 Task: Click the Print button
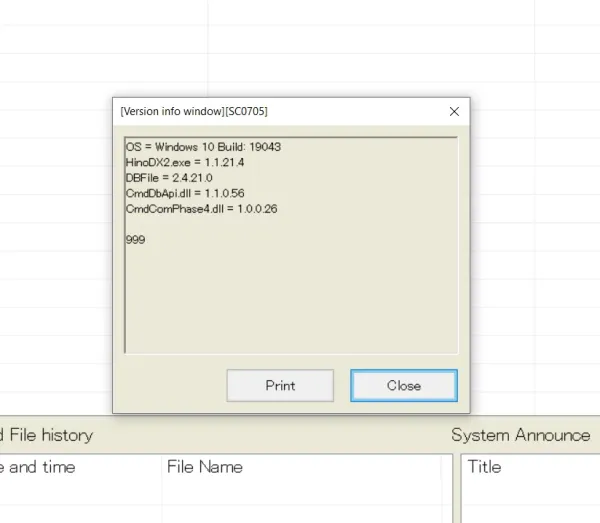pos(280,385)
